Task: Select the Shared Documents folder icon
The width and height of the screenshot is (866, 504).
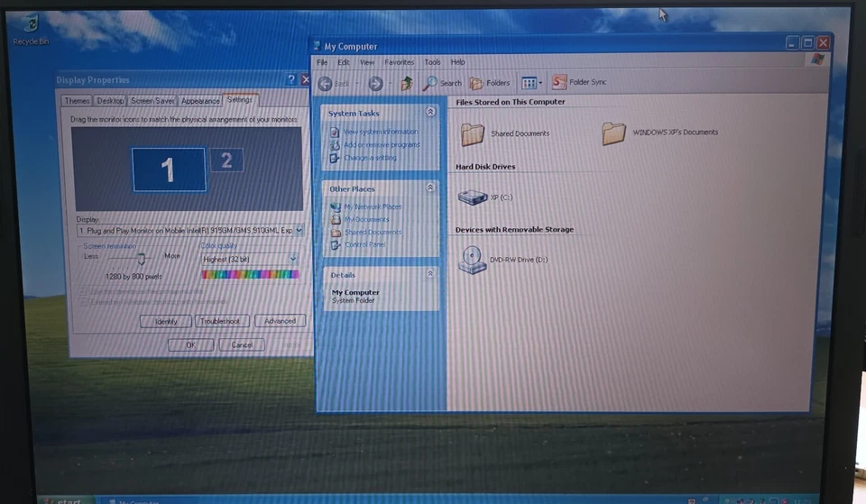Action: (472, 134)
